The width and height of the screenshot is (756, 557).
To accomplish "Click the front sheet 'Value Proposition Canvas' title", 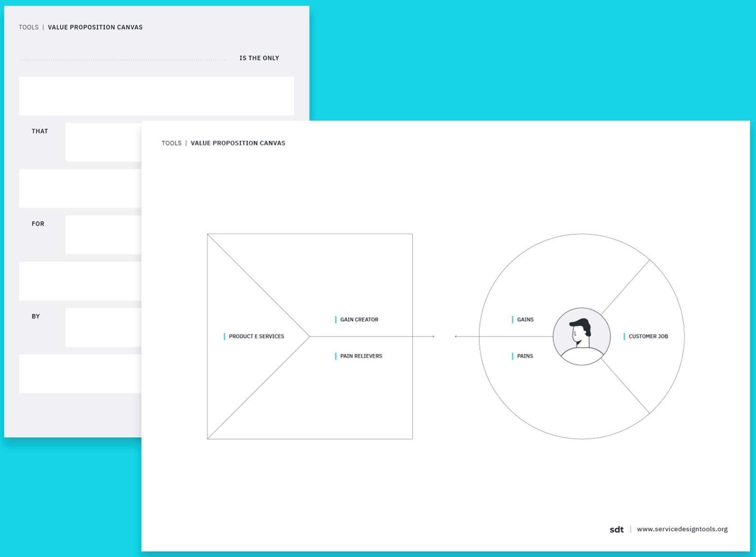I will pos(238,143).
